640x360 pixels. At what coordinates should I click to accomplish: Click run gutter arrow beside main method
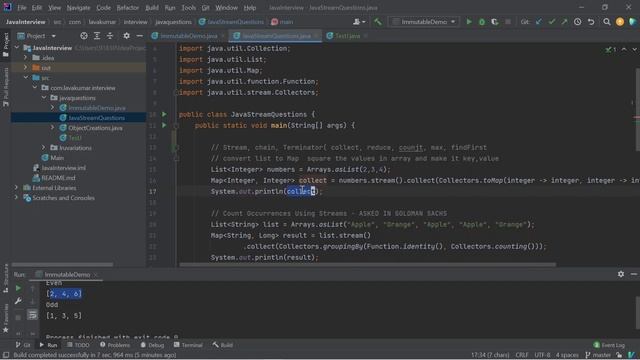(x=164, y=125)
